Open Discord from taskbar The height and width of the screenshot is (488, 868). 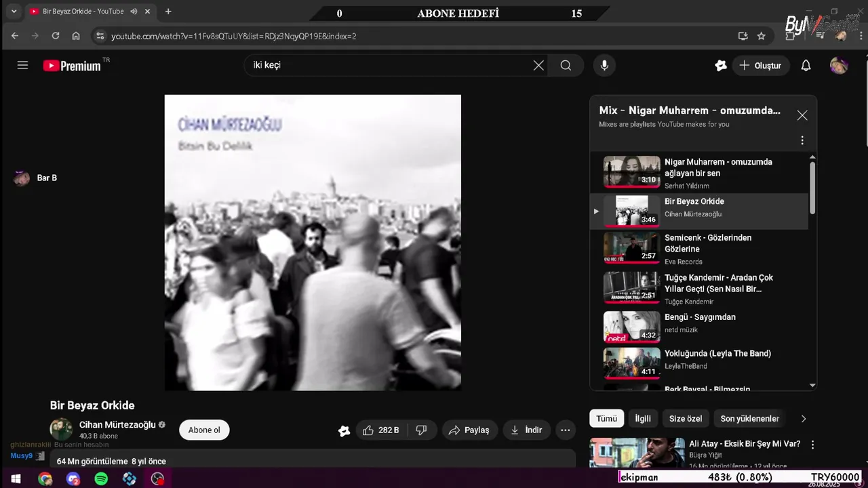[x=73, y=479]
